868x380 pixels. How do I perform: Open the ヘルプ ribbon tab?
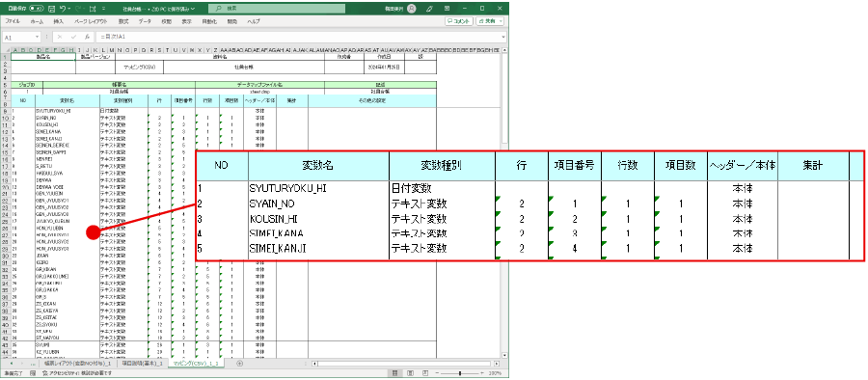pos(254,21)
